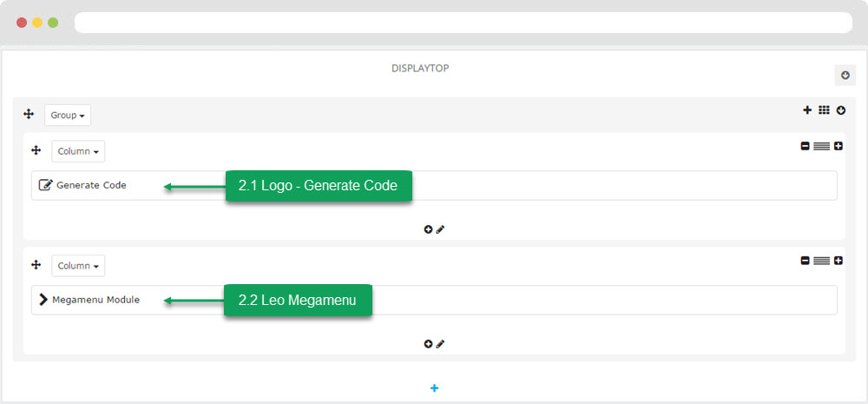Viewport: 868px width, 404px height.
Task: Click width bars icon of Generate Code column
Action: pyautogui.click(x=821, y=146)
